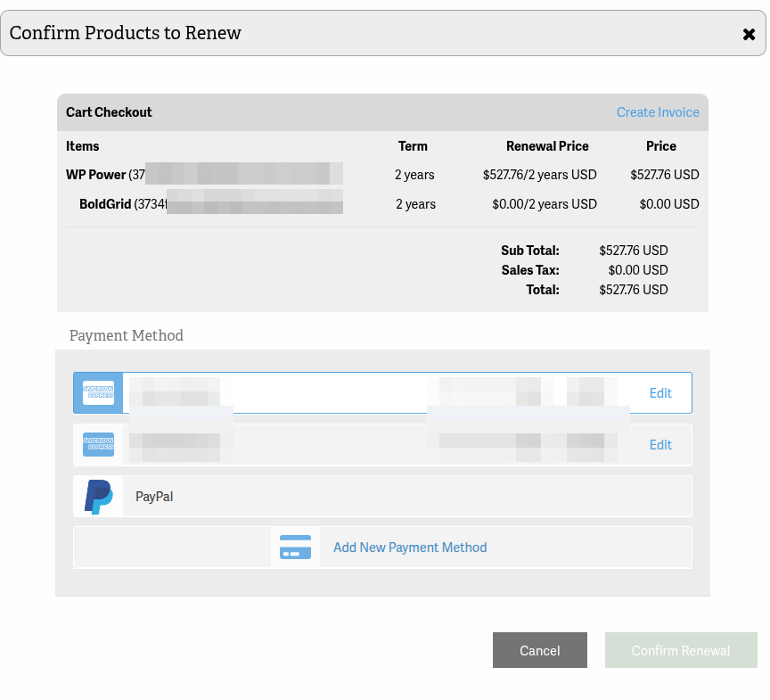
Task: Click the credit card icon for new payment
Action: coord(295,548)
